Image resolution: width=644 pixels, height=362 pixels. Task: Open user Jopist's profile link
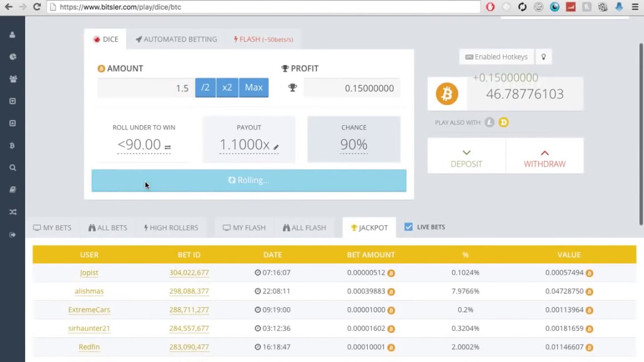[x=89, y=273]
